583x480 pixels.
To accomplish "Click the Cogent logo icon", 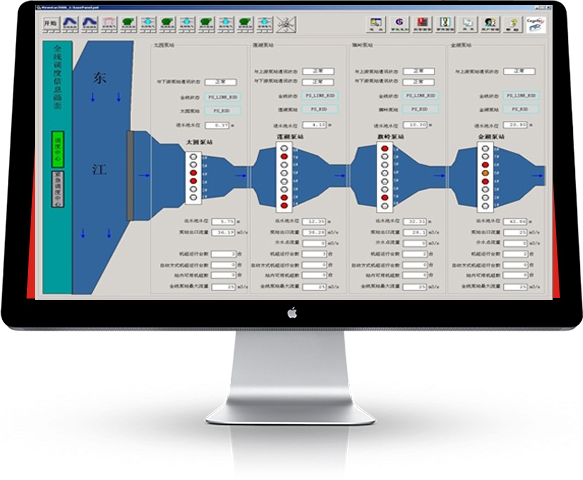I will [535, 25].
